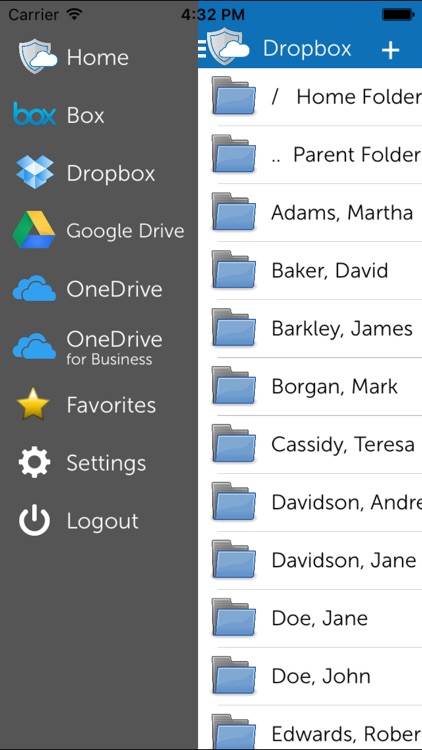Select Logout label in side menu
This screenshot has height=750, width=422.
pyautogui.click(x=103, y=521)
